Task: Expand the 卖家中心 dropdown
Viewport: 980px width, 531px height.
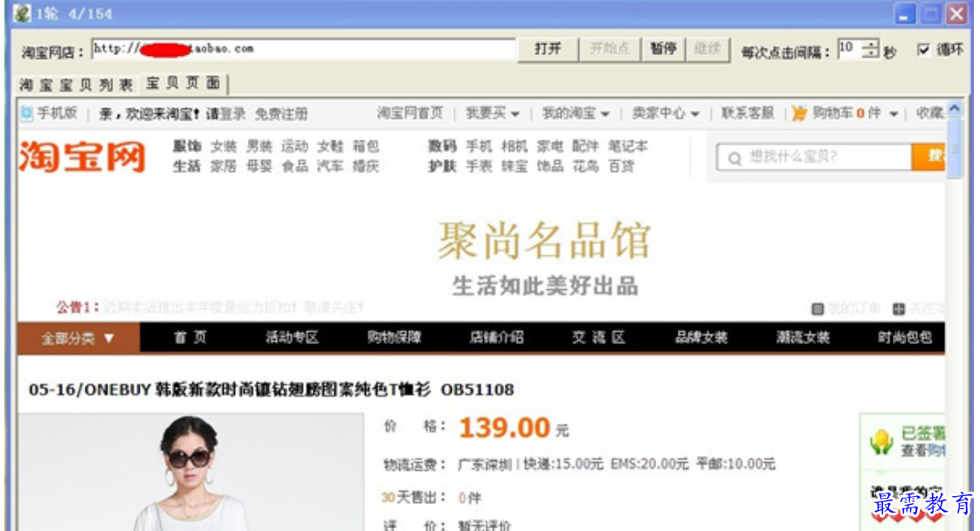Action: (695, 114)
